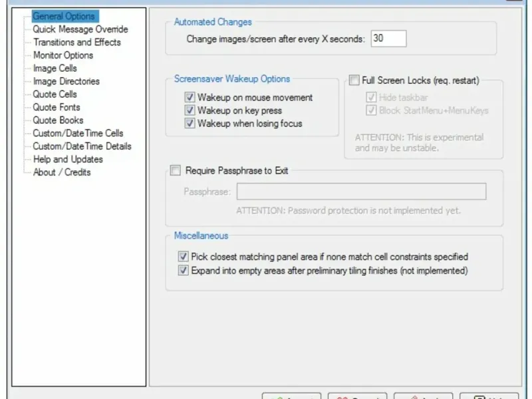This screenshot has height=399, width=532.
Task: Toggle Wakeup when losing focus
Action: (x=190, y=123)
